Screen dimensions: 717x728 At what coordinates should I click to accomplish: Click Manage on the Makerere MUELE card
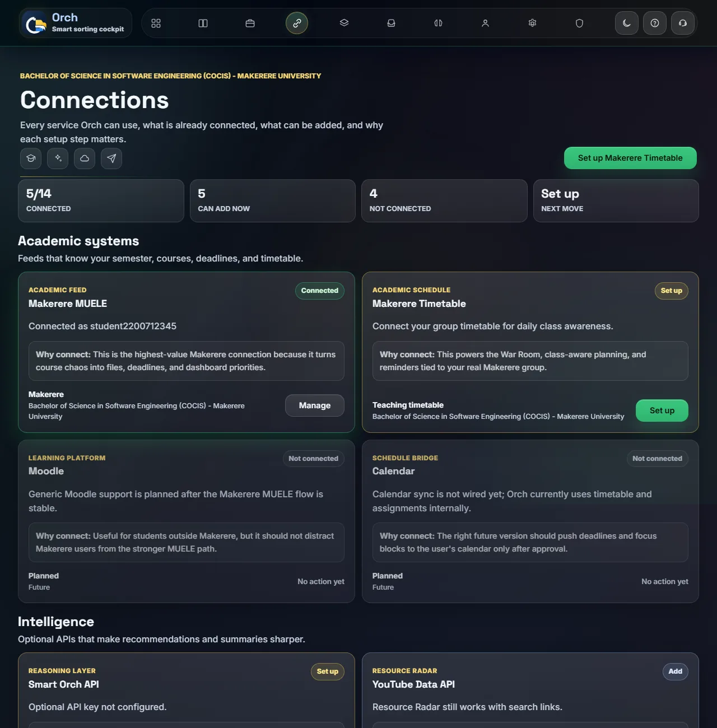point(315,405)
